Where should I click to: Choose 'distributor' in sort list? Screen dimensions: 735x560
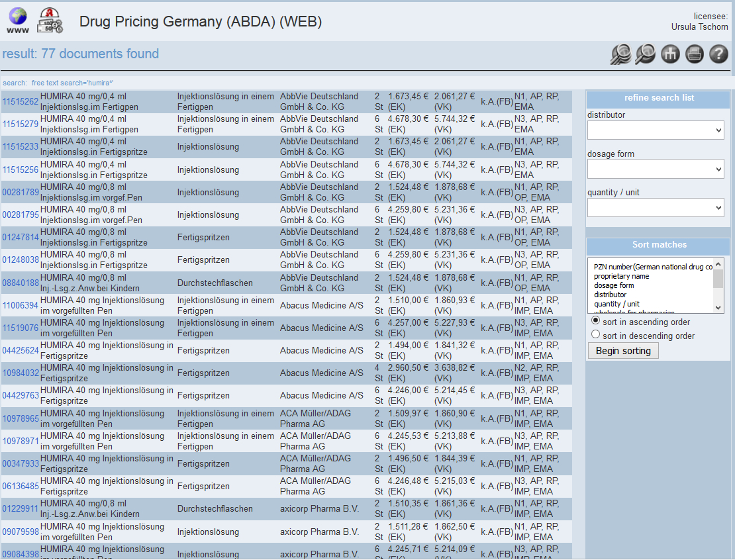pos(610,295)
